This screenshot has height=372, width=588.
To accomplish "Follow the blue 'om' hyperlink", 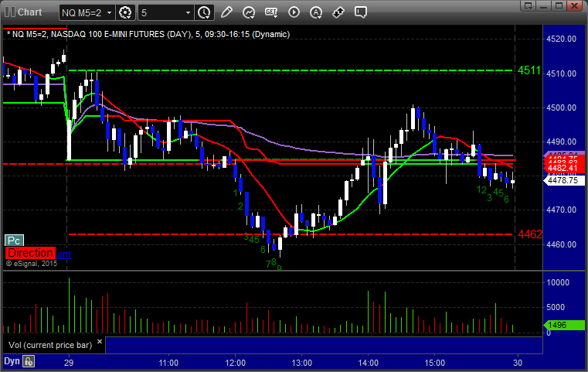I will tap(63, 254).
